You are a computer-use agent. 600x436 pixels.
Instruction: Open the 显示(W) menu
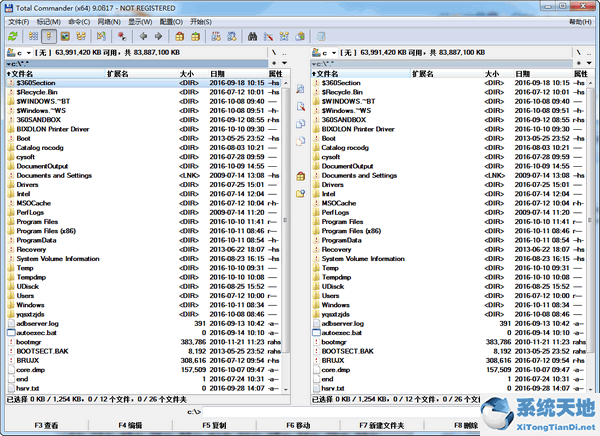point(140,22)
